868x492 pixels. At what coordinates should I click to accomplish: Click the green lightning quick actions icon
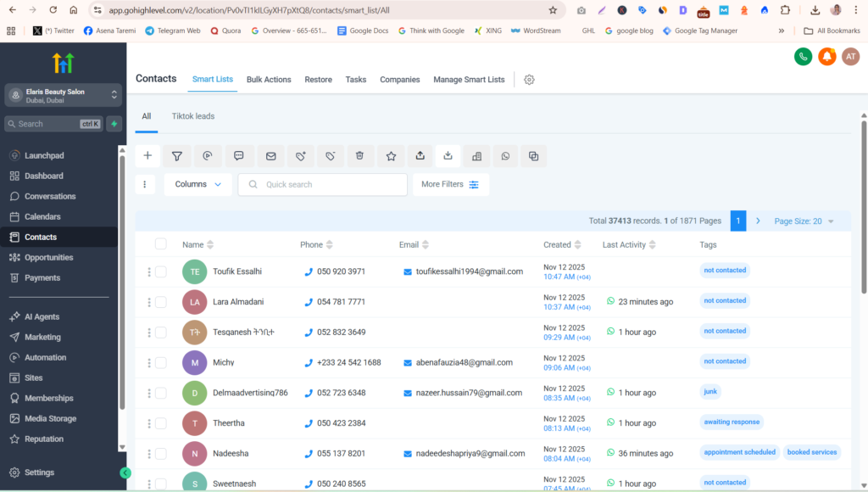pyautogui.click(x=114, y=124)
